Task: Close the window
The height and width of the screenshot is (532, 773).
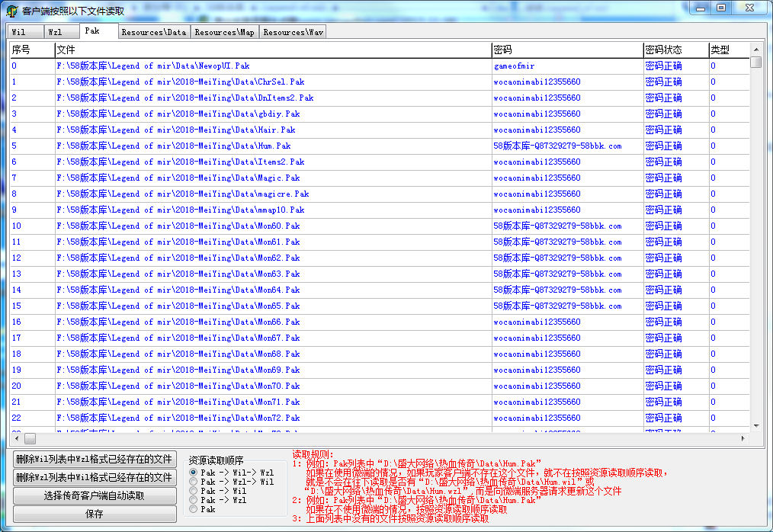Action: pos(750,8)
